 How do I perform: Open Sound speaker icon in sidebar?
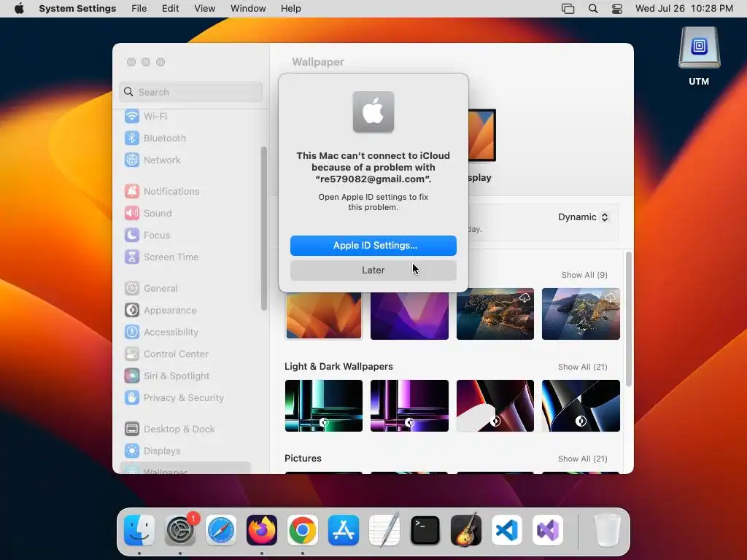point(132,214)
